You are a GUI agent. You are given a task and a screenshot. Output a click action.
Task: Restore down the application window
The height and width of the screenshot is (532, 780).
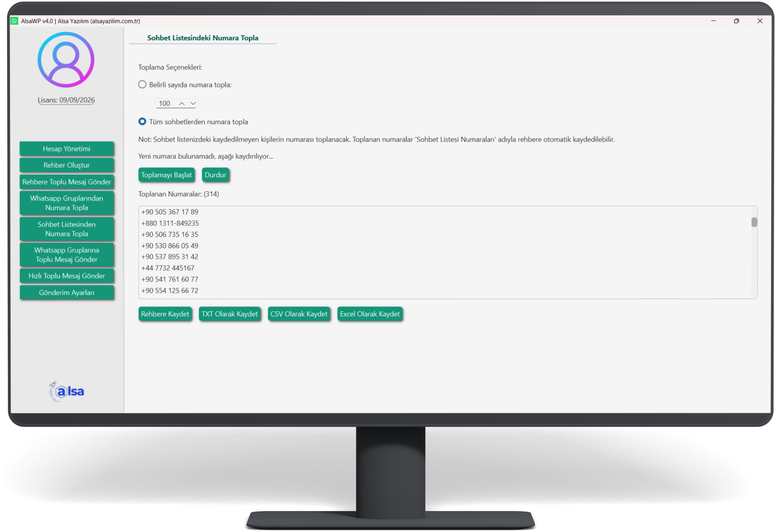click(736, 21)
